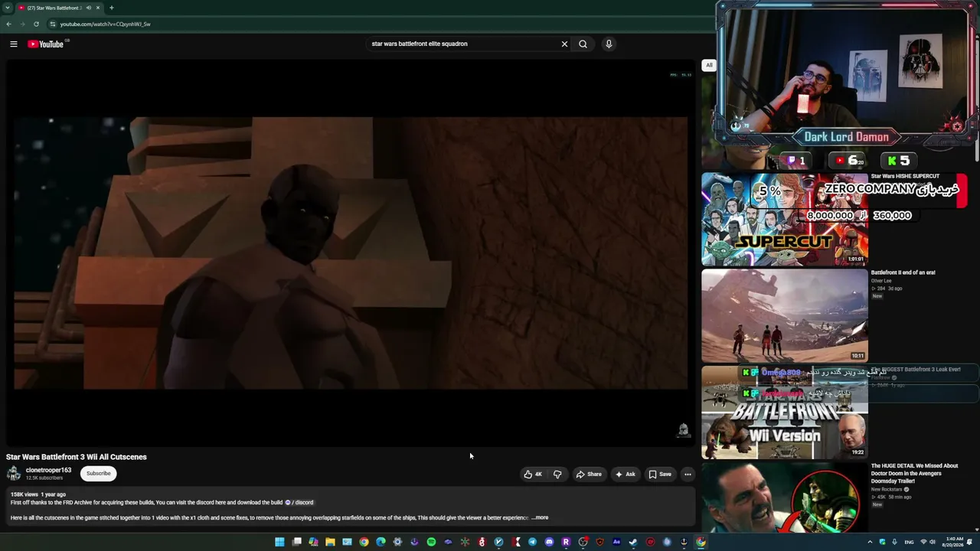Image resolution: width=980 pixels, height=551 pixels.
Task: Open Task View on the taskbar
Action: tap(296, 542)
